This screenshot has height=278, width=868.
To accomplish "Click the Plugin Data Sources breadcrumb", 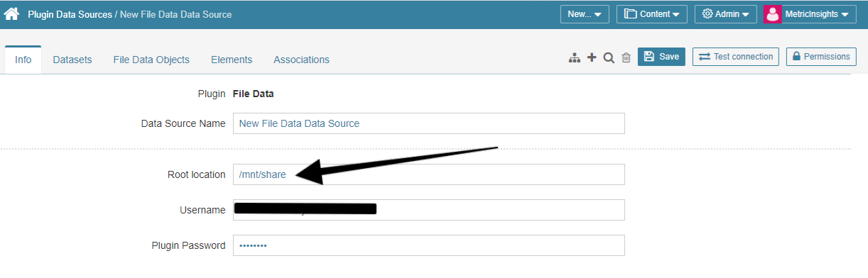I will tap(70, 14).
